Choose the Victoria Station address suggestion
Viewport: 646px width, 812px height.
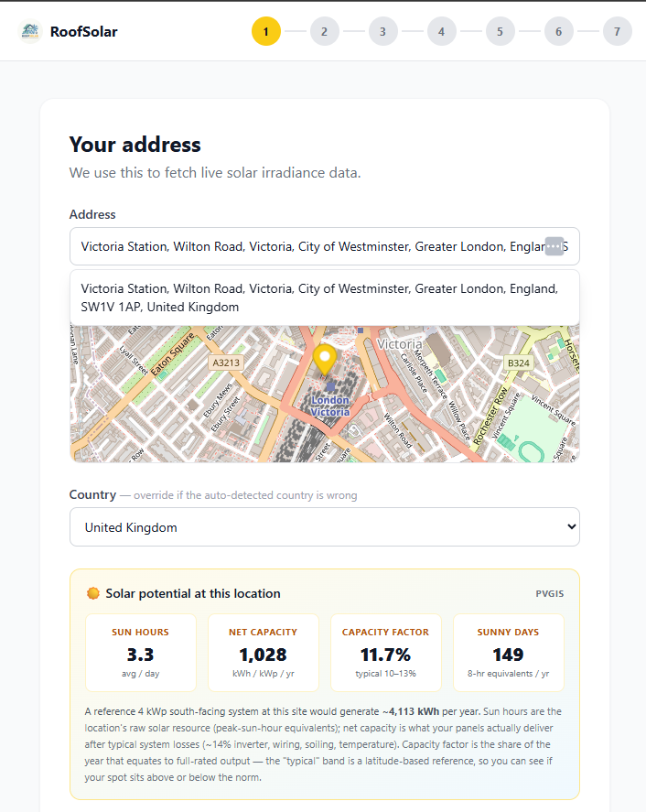(x=325, y=298)
